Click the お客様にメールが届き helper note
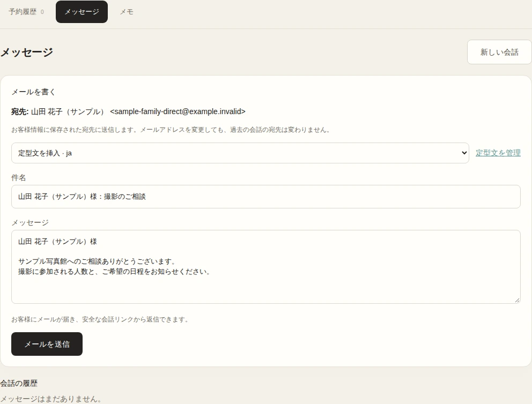Viewport: 532px width, 404px height. click(100, 319)
